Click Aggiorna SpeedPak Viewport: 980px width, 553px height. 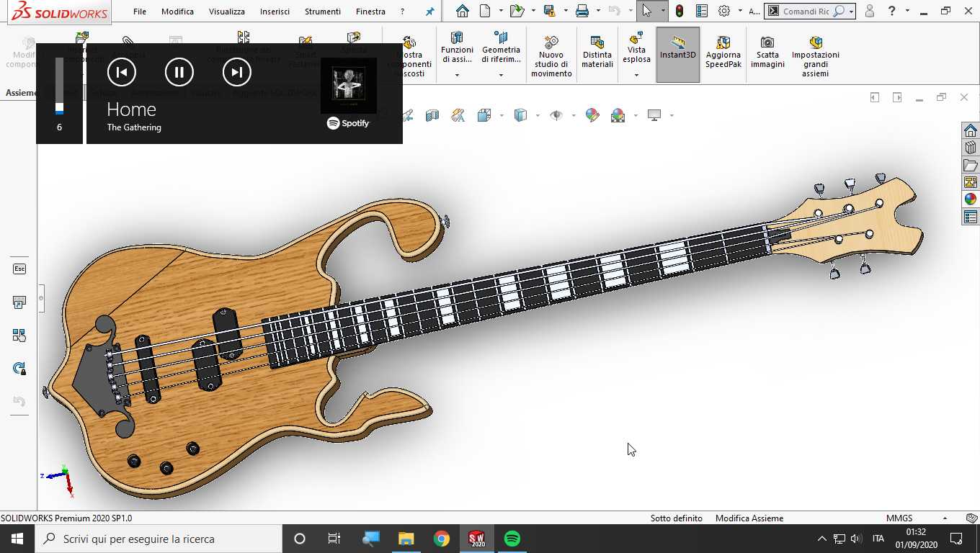pyautogui.click(x=723, y=52)
